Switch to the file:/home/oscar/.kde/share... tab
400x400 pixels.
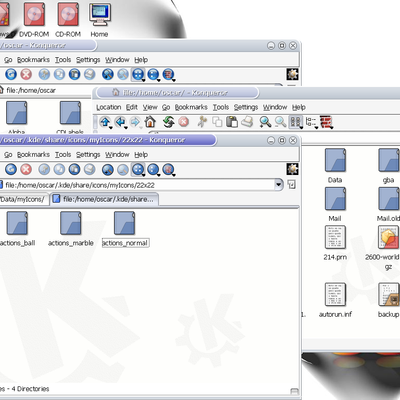(x=104, y=199)
